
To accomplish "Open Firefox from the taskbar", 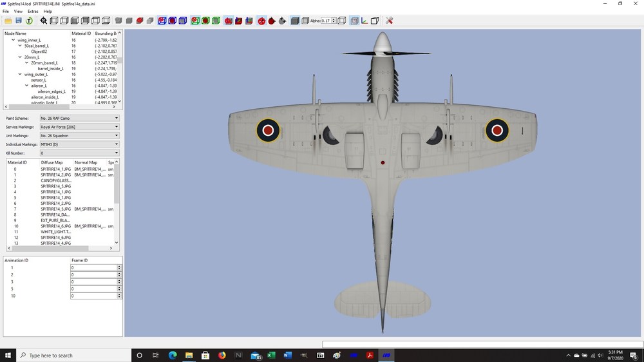I will pos(222,356).
